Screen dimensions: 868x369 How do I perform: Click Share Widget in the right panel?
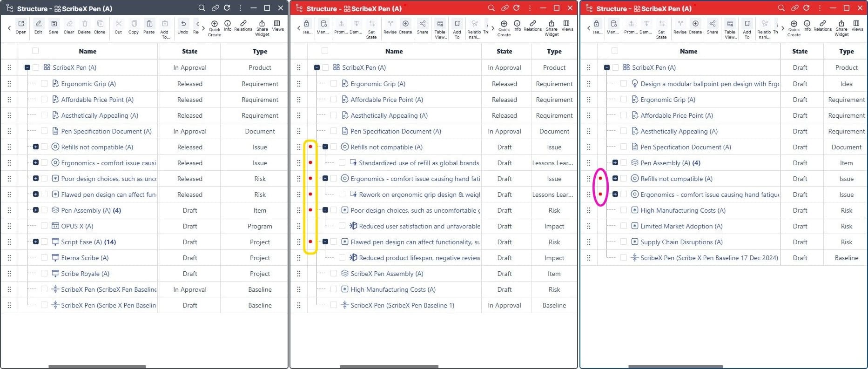pos(841,28)
